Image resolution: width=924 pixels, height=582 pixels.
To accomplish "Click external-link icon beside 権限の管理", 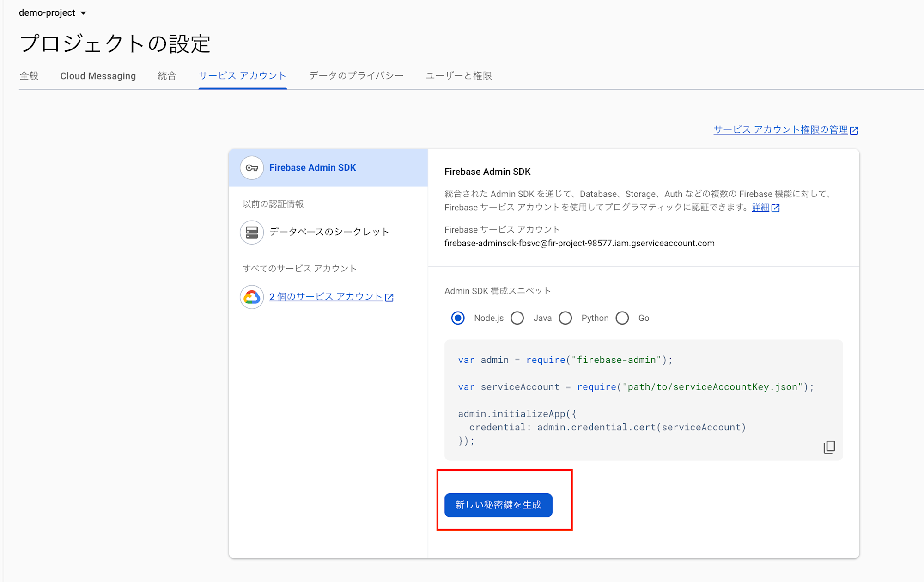I will [x=854, y=130].
